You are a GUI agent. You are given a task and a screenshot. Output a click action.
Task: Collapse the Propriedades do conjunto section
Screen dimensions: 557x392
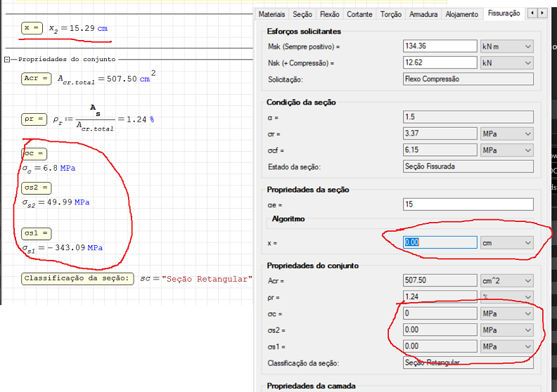[x=7, y=60]
